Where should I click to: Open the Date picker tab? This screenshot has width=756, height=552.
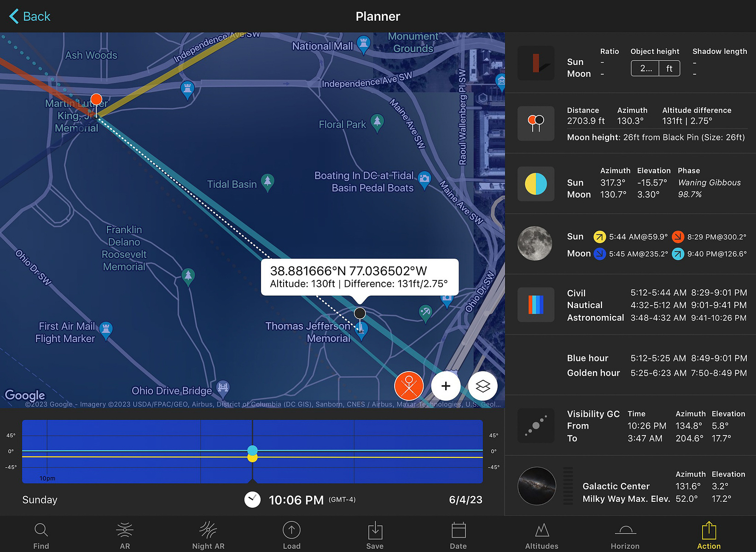458,535
